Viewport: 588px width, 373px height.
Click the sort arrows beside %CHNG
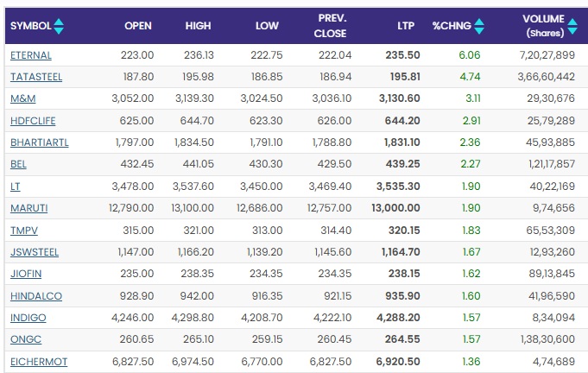coord(479,27)
